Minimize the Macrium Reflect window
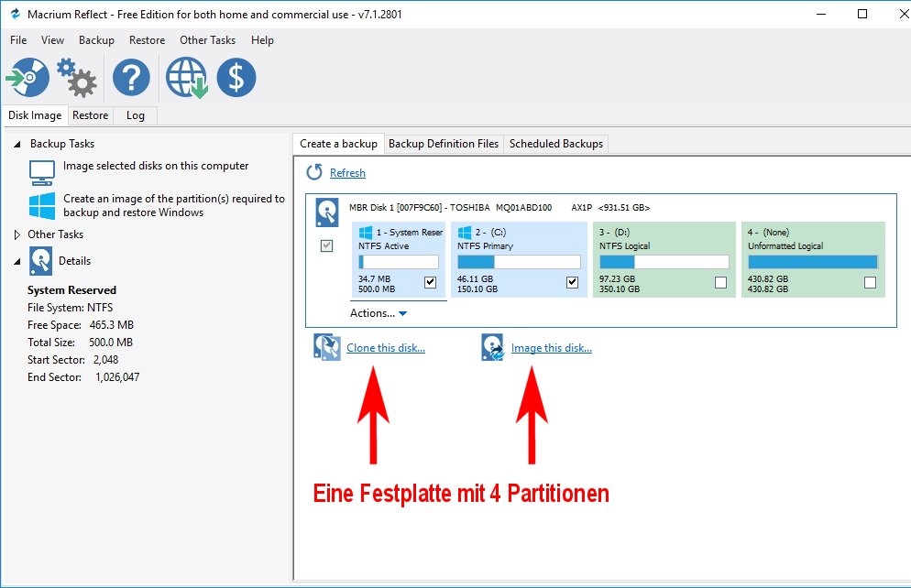911x588 pixels. tap(821, 14)
